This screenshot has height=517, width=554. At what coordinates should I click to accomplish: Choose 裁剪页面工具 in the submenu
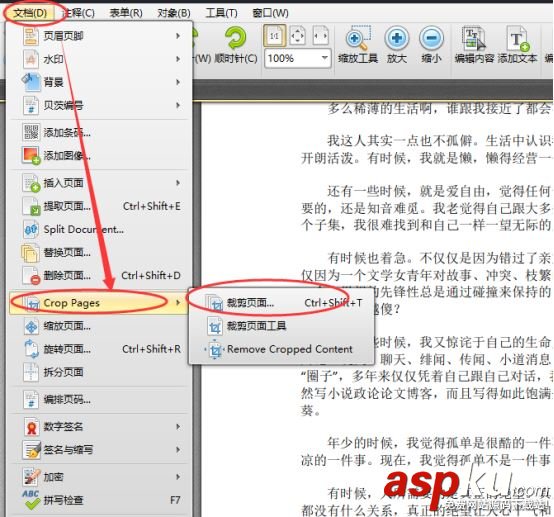pyautogui.click(x=282, y=326)
